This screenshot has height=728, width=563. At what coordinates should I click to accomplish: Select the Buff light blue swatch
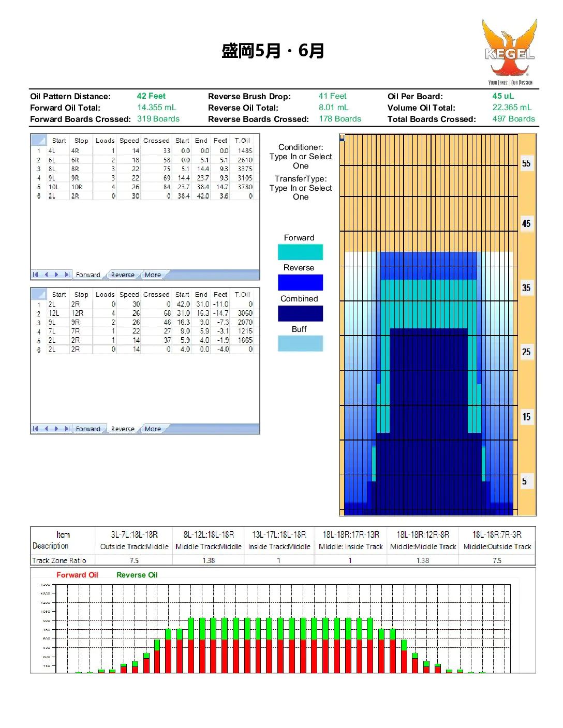click(300, 343)
